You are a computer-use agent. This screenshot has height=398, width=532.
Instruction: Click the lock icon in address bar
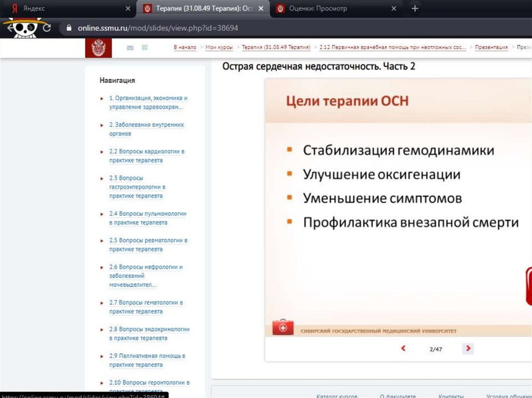pos(69,28)
